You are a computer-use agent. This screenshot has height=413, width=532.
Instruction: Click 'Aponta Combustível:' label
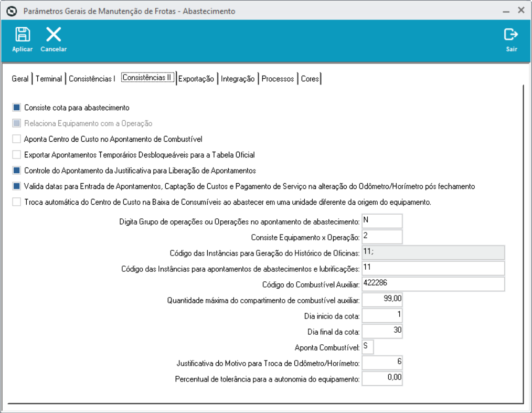(327, 347)
